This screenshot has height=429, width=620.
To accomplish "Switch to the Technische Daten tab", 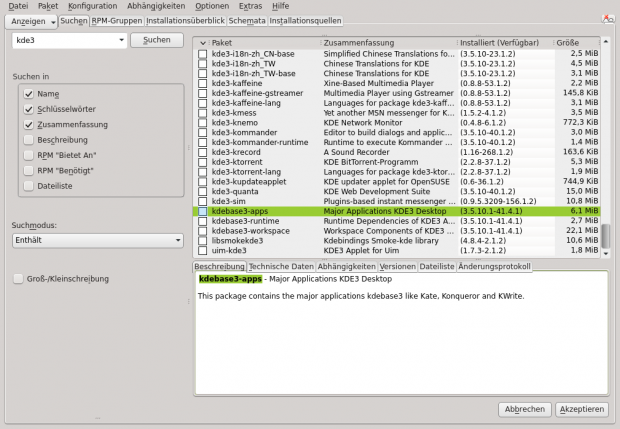I will (x=281, y=266).
